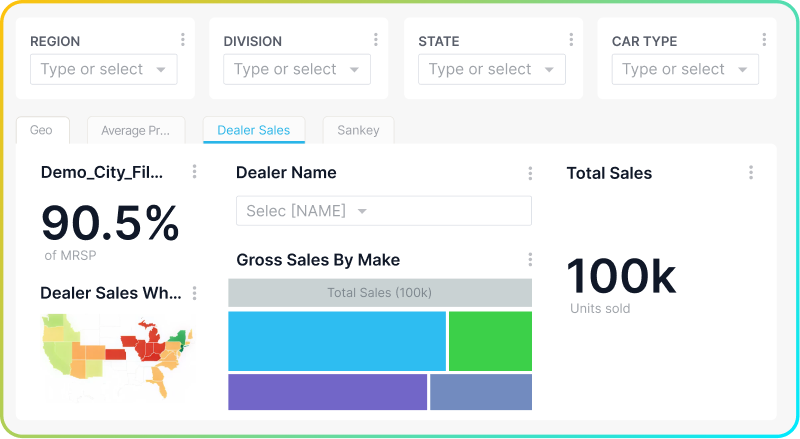800x439 pixels.
Task: Expand the STATE dropdown arrow
Action: point(549,70)
